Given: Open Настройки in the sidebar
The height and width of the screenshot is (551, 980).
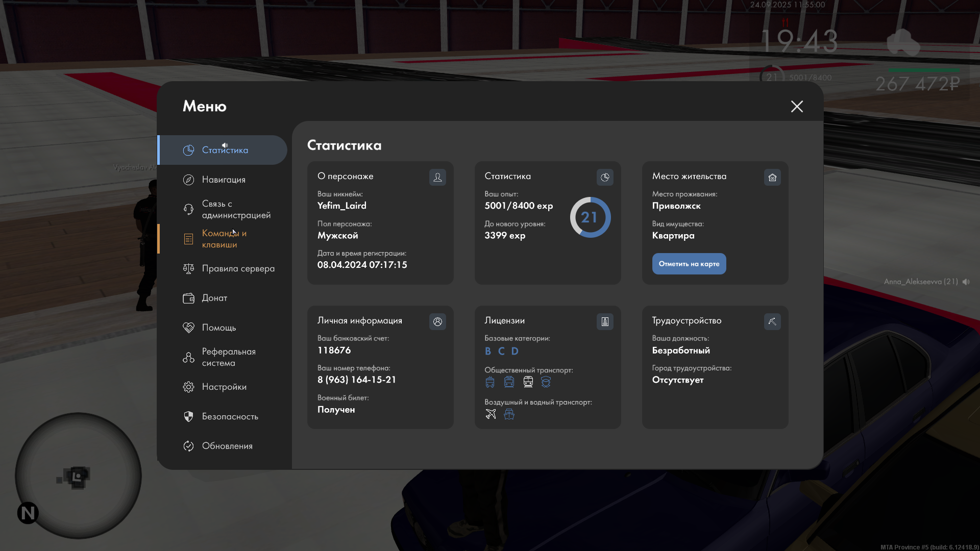Looking at the screenshot, I should click(x=223, y=387).
